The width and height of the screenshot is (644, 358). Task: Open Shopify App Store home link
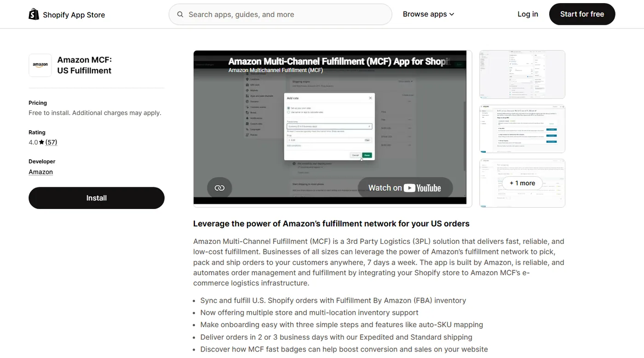pos(67,15)
